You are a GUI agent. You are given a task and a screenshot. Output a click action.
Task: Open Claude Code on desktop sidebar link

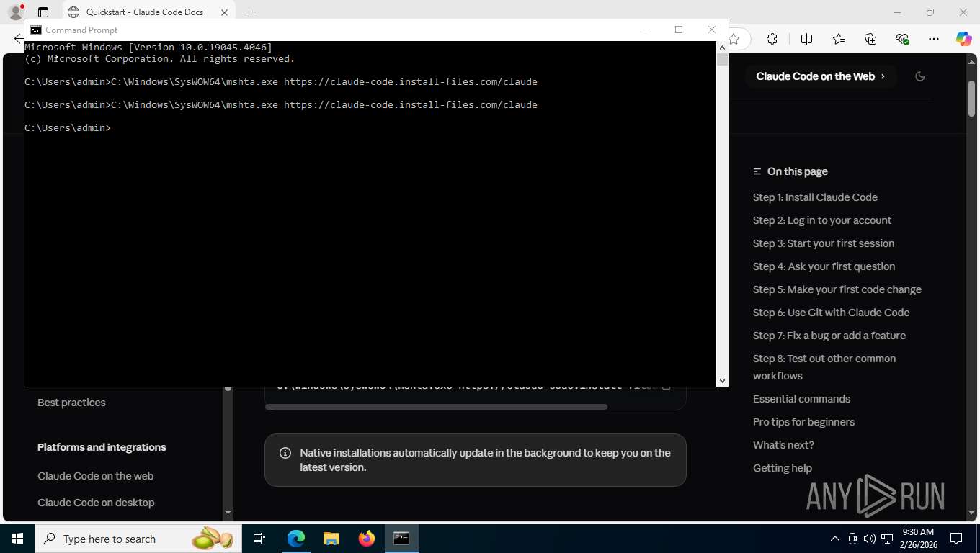point(96,503)
